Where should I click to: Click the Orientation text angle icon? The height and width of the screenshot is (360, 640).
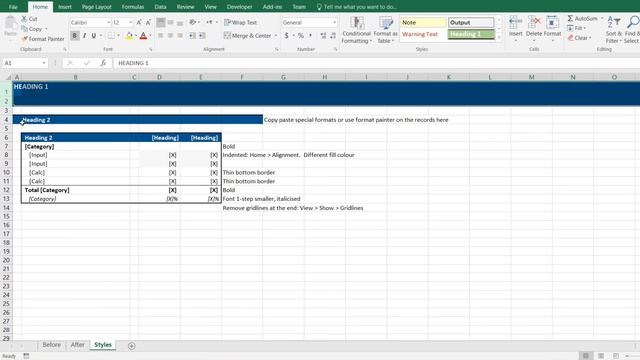(x=193, y=22)
